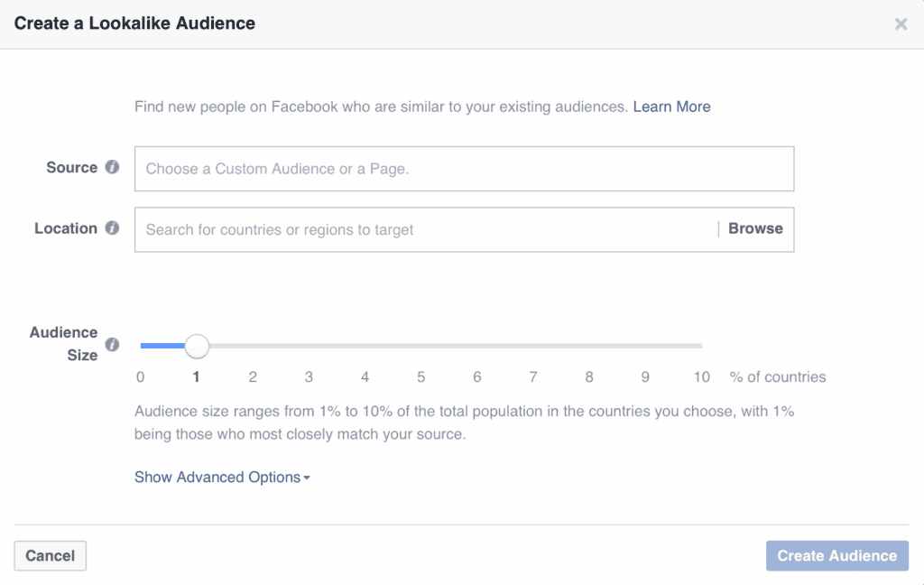
Task: Select the 10 mark on the audience slider
Action: click(x=701, y=345)
